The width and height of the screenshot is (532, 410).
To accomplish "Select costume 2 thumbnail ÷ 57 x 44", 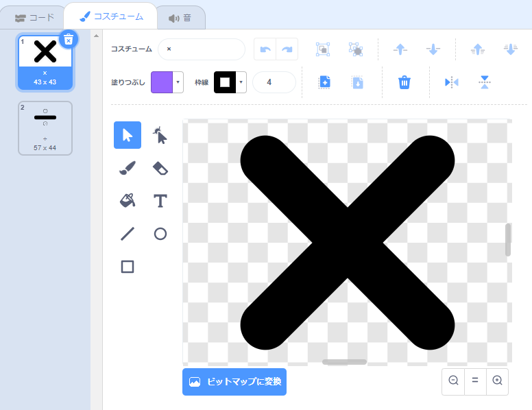I will tap(45, 128).
